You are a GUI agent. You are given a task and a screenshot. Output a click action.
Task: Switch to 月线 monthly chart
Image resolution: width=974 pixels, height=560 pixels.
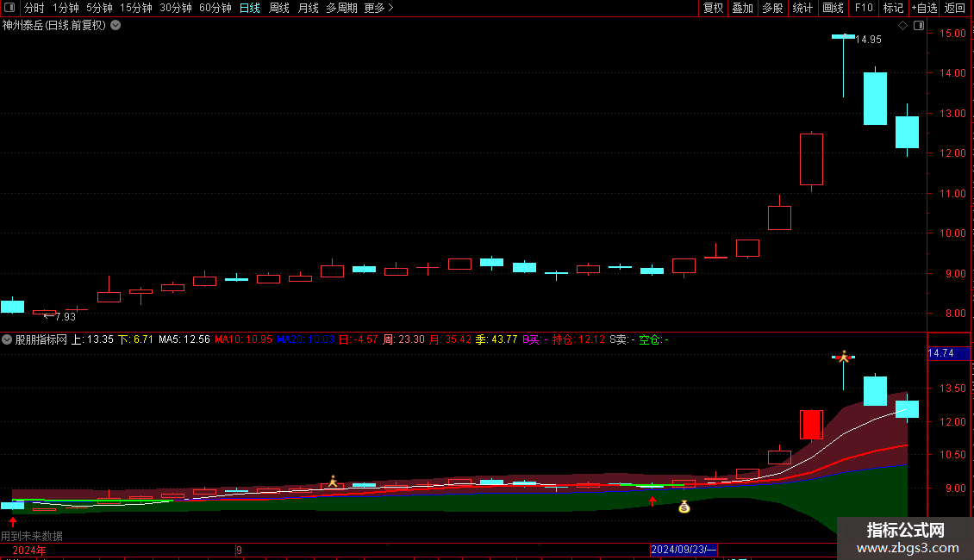click(308, 8)
